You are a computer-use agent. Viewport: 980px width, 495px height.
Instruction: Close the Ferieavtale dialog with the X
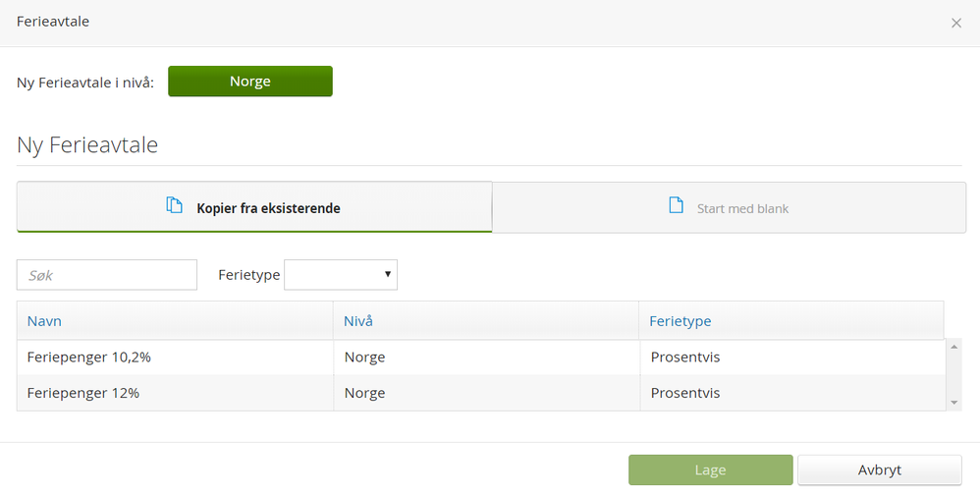click(956, 23)
